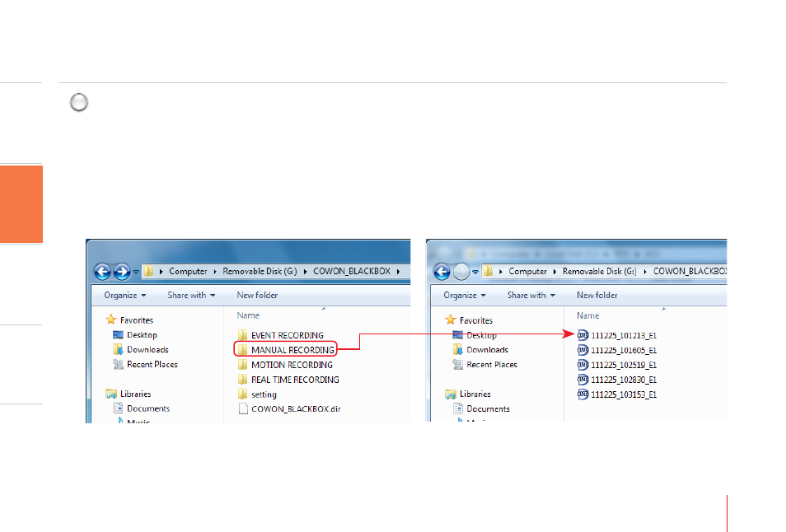Screen dimensions: 786x532
Task: Click COWON_BLACKBOX breadcrumb in left window
Action: click(x=352, y=271)
